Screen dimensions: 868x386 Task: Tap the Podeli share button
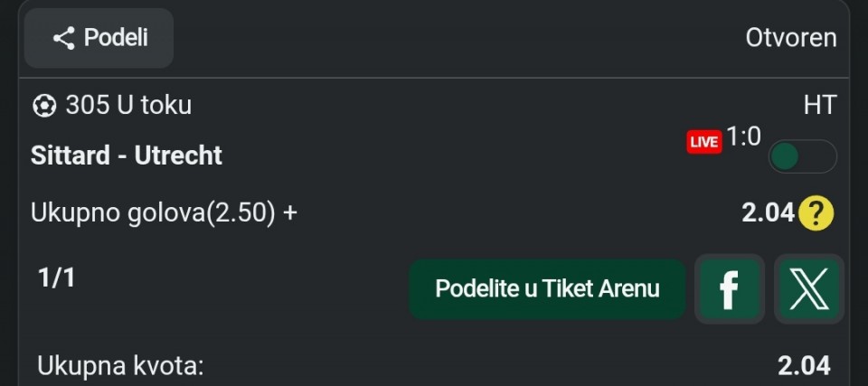coord(99,38)
